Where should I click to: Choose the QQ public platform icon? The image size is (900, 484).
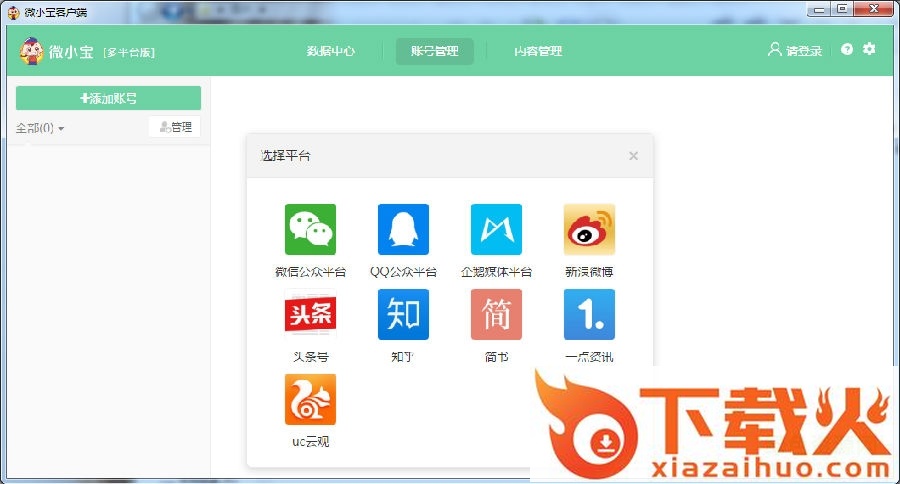point(403,230)
